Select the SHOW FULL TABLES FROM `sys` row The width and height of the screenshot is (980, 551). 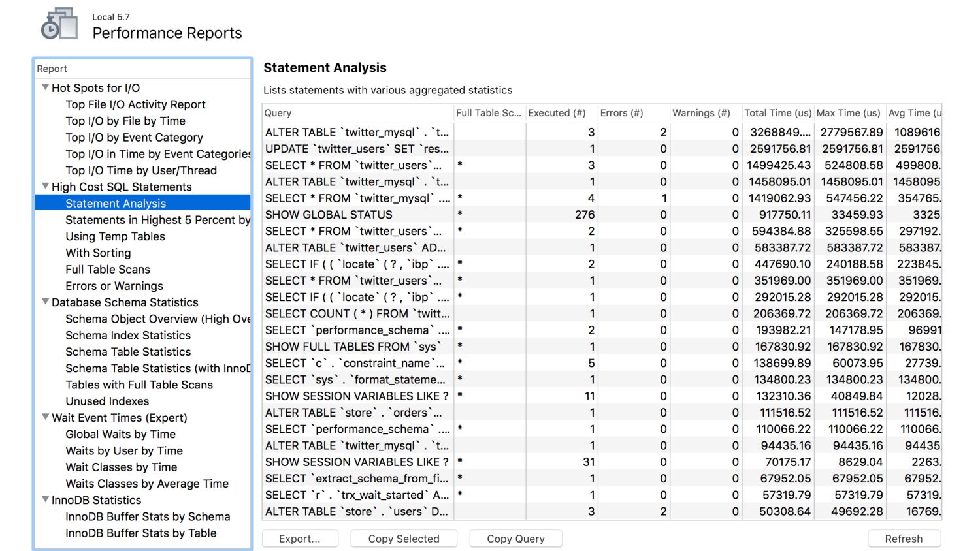[x=602, y=347]
